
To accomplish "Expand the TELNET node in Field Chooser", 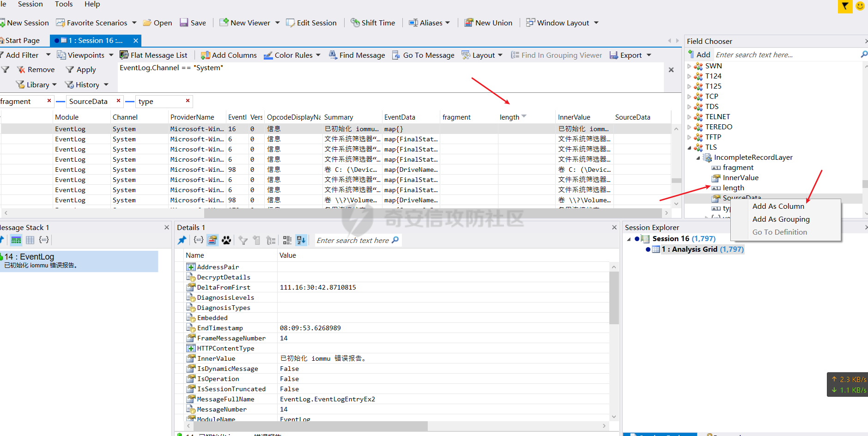I will (689, 117).
